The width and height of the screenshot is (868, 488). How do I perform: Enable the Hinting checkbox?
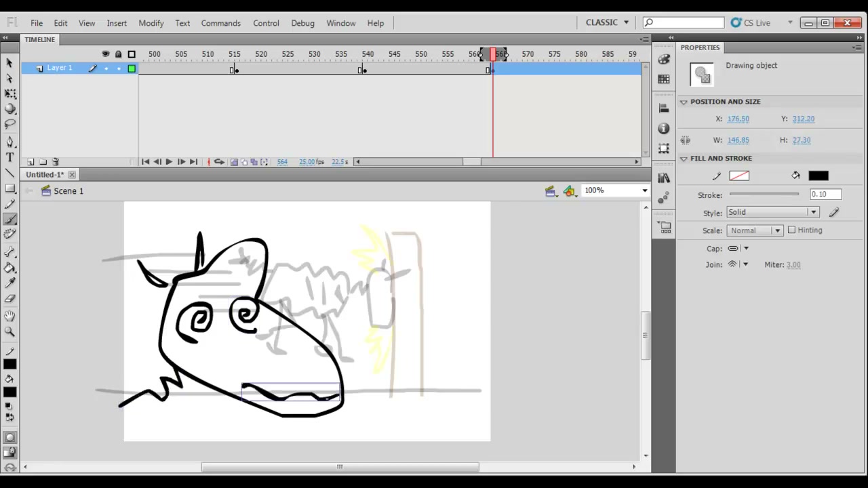[x=791, y=230]
